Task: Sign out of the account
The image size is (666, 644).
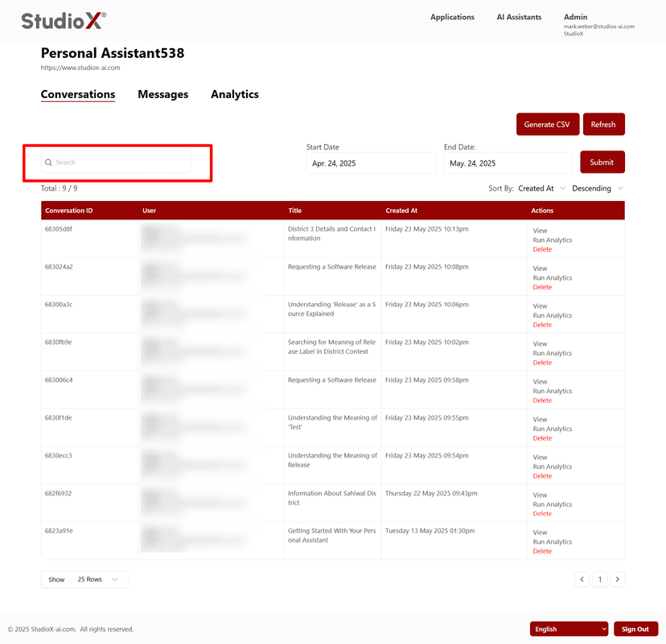Action: (635, 629)
